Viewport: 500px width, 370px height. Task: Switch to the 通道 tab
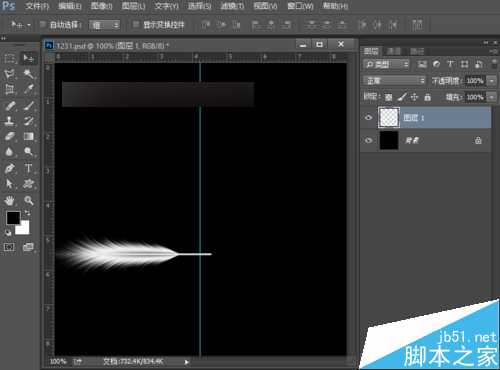point(394,51)
